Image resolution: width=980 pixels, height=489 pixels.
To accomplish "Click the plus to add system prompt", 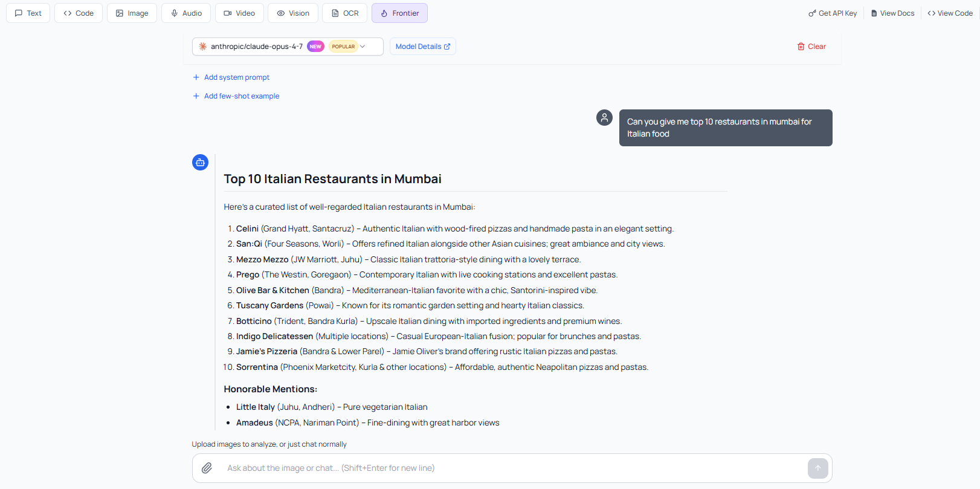I will [196, 77].
